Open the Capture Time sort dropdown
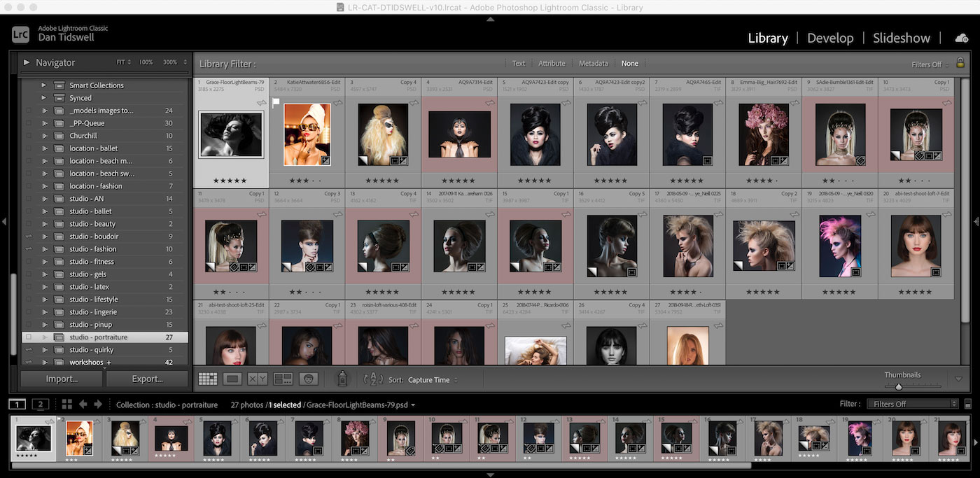This screenshot has height=478, width=980. [428, 379]
